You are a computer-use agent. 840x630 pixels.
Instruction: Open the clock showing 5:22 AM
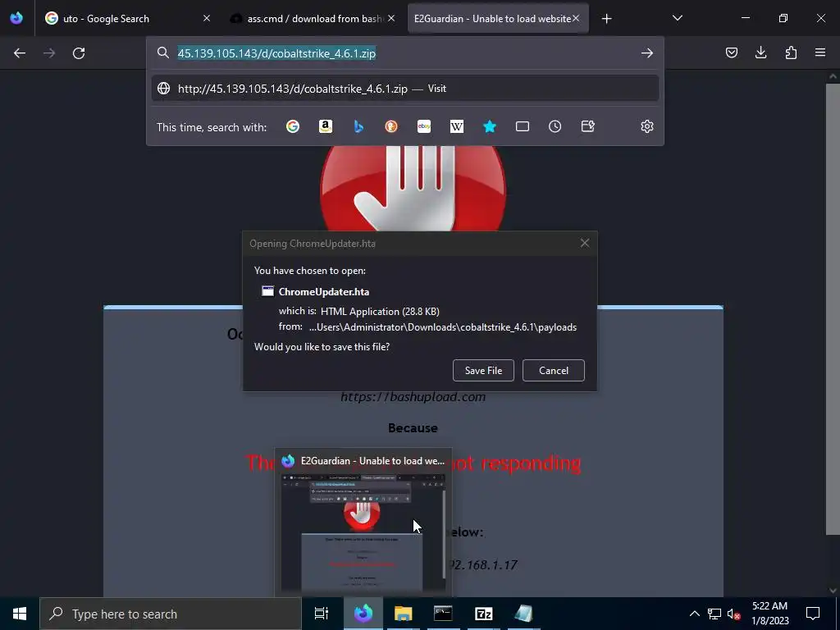pyautogui.click(x=769, y=614)
